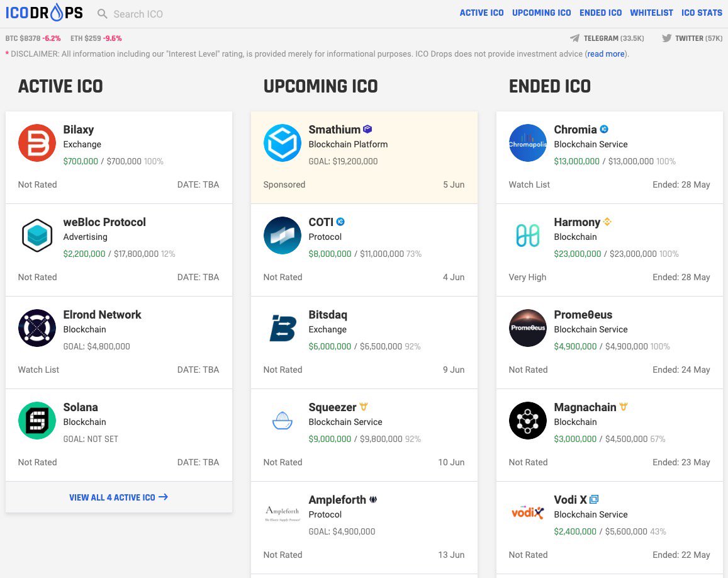Click ETH $259 price ticker
Screen dimensions: 728x578
(96, 38)
